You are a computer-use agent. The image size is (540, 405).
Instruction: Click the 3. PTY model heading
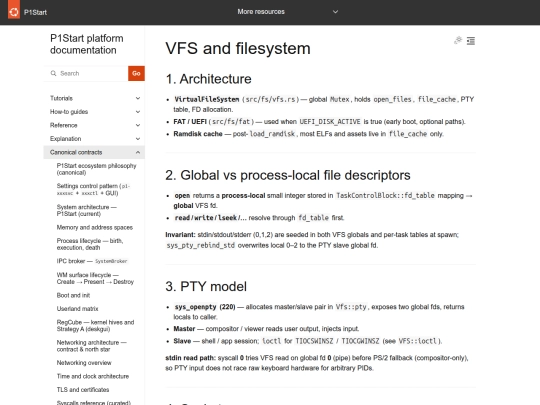206,287
